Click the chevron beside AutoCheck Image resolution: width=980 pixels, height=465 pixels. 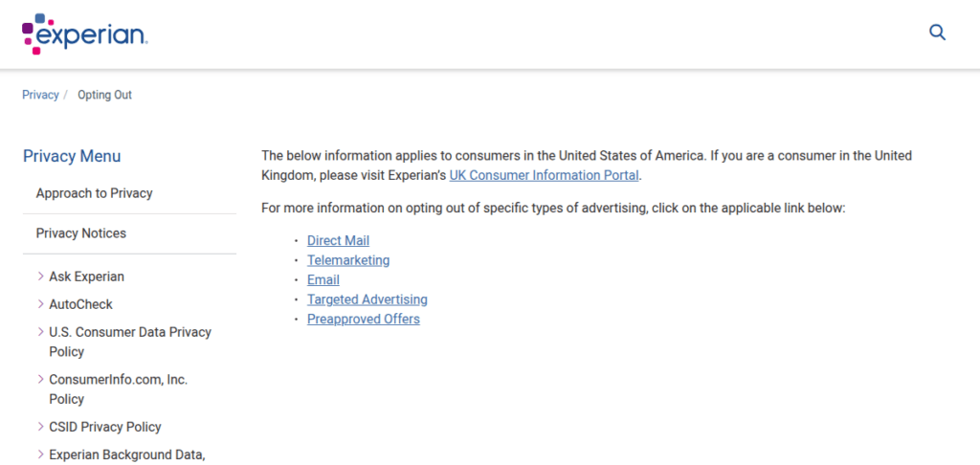click(40, 304)
